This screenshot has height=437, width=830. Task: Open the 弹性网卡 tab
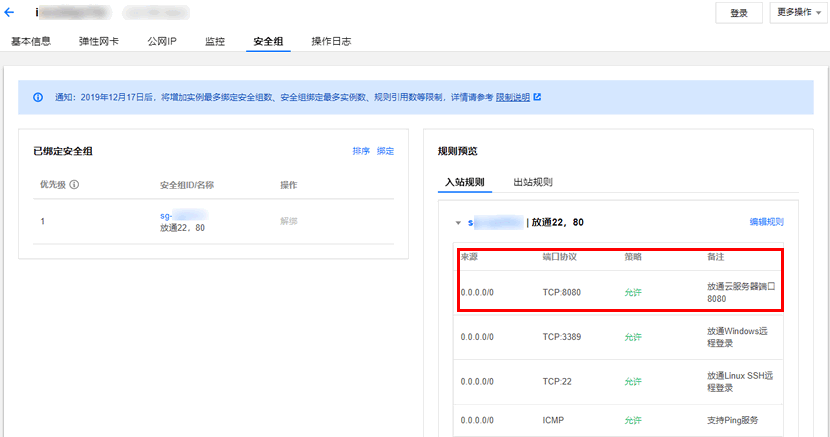(x=98, y=42)
